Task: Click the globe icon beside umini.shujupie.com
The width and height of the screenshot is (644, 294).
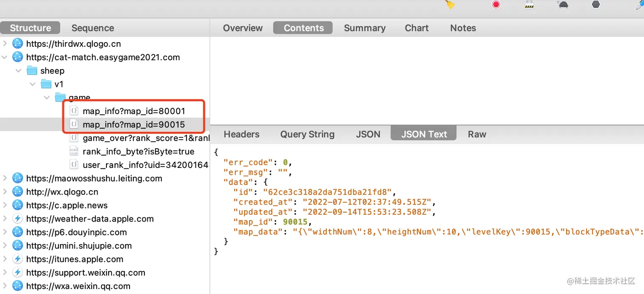Action: coord(17,245)
